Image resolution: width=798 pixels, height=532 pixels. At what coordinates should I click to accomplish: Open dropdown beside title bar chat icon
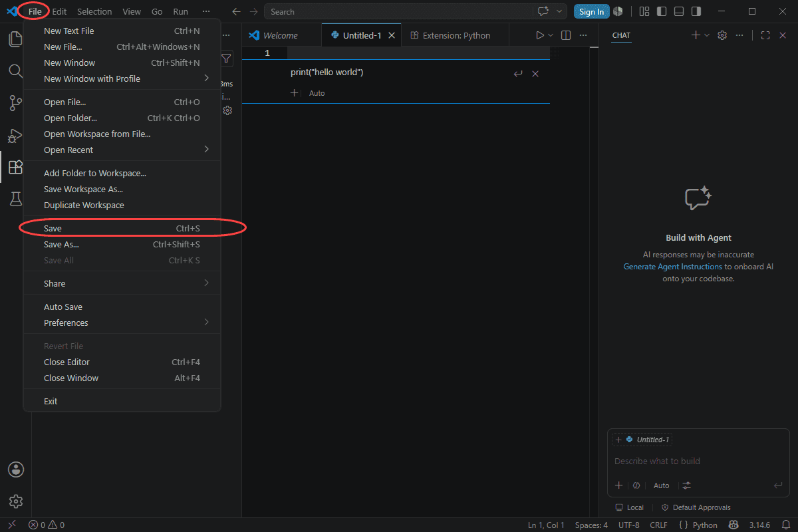pyautogui.click(x=560, y=11)
